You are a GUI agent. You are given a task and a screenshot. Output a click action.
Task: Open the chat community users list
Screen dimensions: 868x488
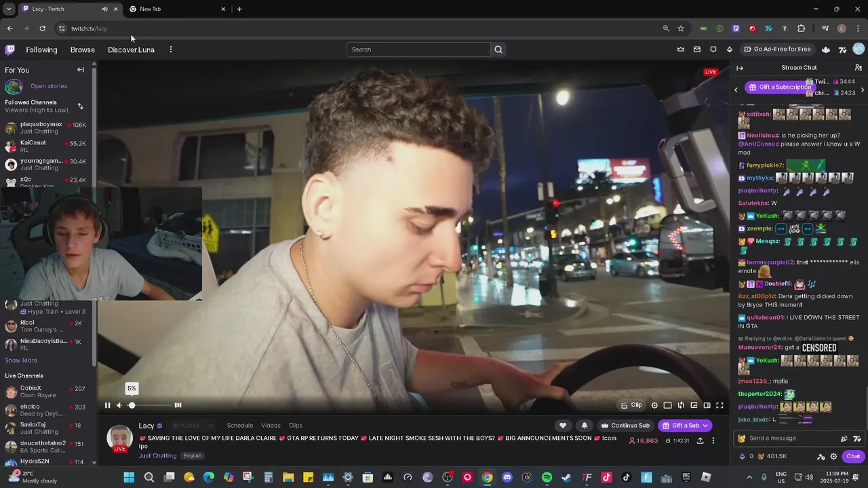859,68
